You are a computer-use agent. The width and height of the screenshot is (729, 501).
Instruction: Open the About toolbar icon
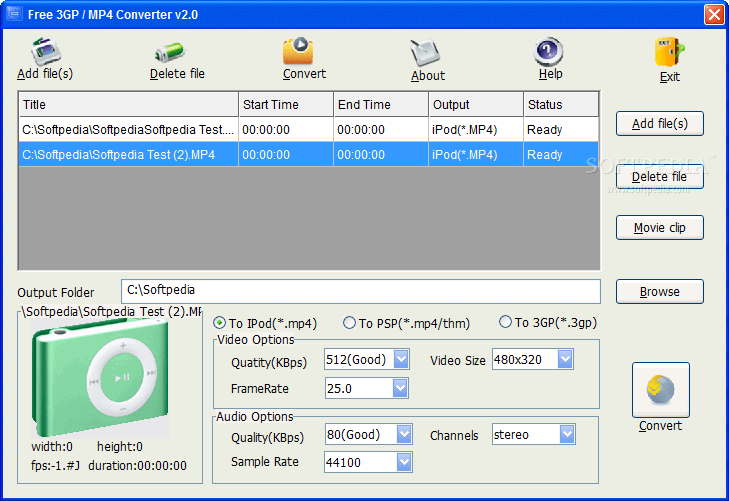point(425,53)
